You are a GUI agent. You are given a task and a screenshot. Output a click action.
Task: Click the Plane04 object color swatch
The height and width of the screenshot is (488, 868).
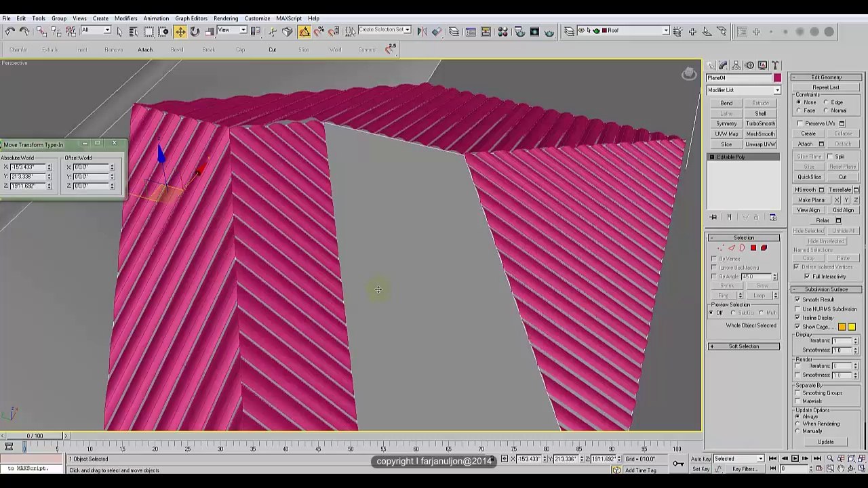(777, 78)
